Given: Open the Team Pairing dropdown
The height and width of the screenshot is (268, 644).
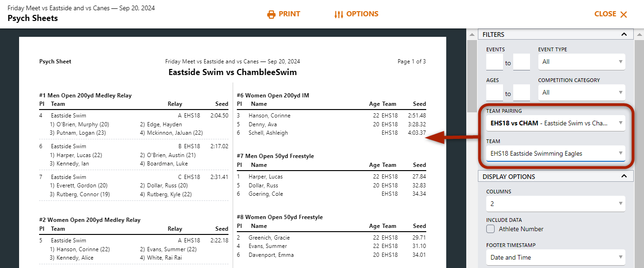Looking at the screenshot, I should tap(556, 124).
